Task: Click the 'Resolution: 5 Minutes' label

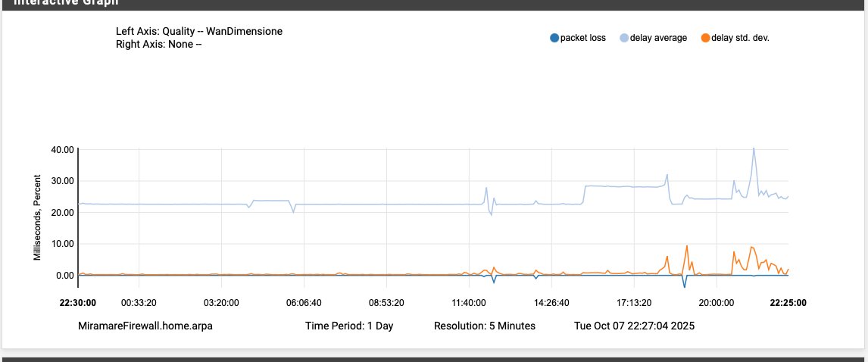Action: 485,326
